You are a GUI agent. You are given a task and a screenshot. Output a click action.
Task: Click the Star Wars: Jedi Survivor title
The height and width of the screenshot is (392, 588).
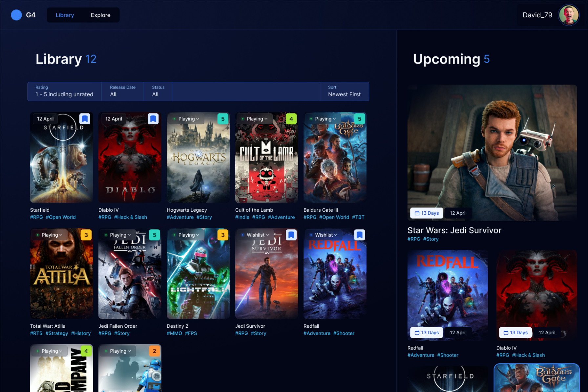pyautogui.click(x=454, y=230)
